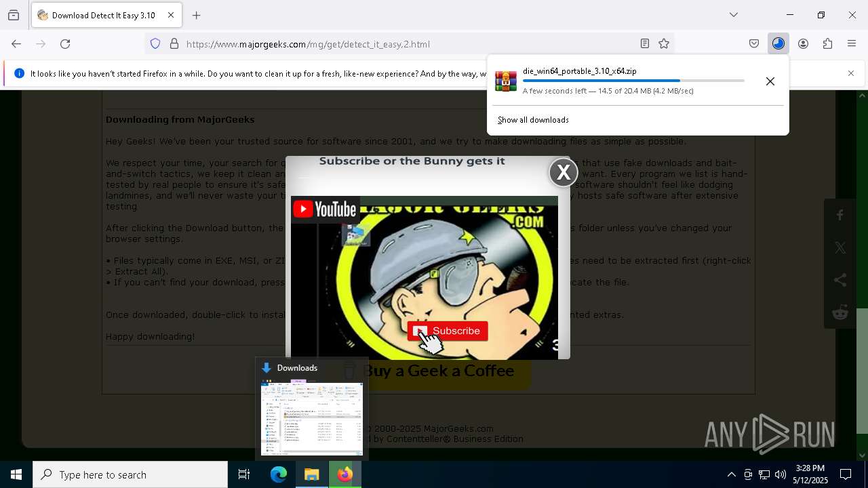Screen dimensions: 868x488
Task: Open the Downloads window preview thumbnail
Action: pos(312,418)
